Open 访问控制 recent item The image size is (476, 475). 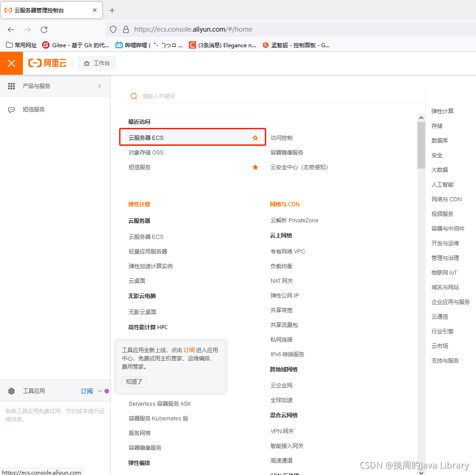tap(281, 138)
